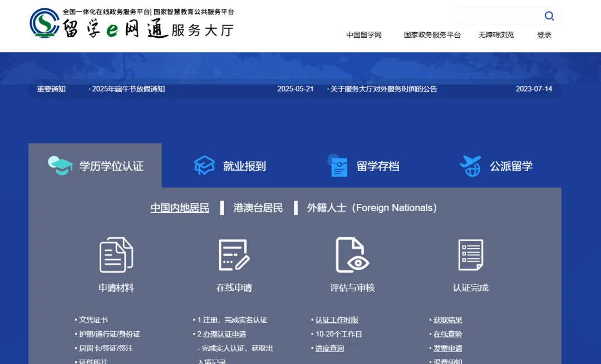Viewport: 601px width, 364px height.
Task: Open the 进度查询 progress link
Action: click(329, 348)
